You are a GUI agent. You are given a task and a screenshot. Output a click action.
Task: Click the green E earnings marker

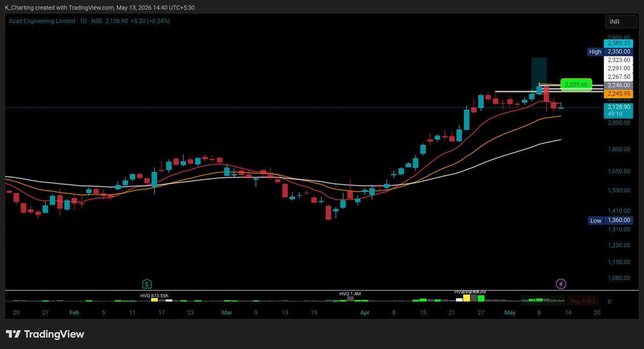(x=146, y=284)
